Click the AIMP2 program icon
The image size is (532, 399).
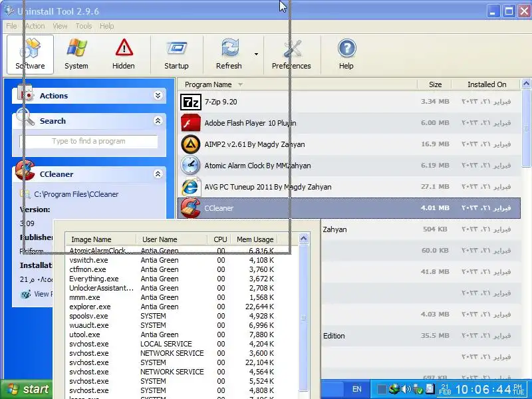[190, 144]
